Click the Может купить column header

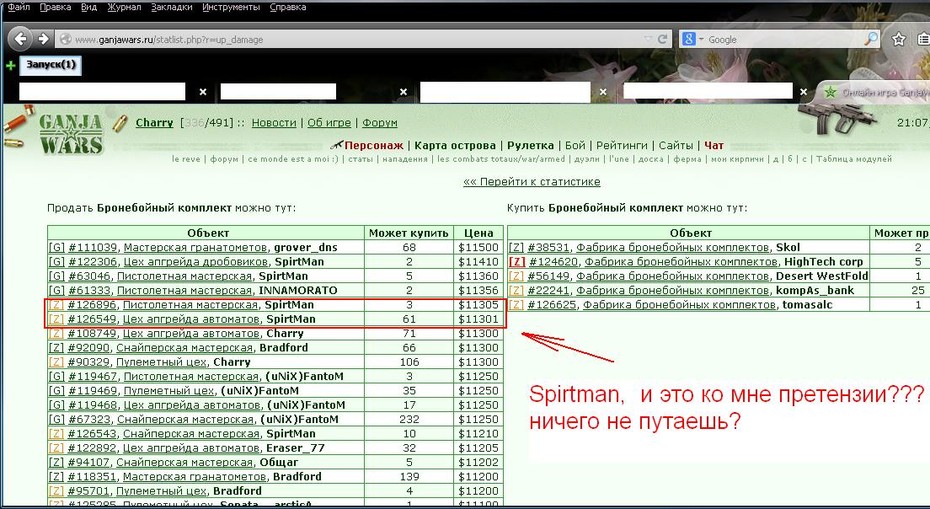(409, 233)
